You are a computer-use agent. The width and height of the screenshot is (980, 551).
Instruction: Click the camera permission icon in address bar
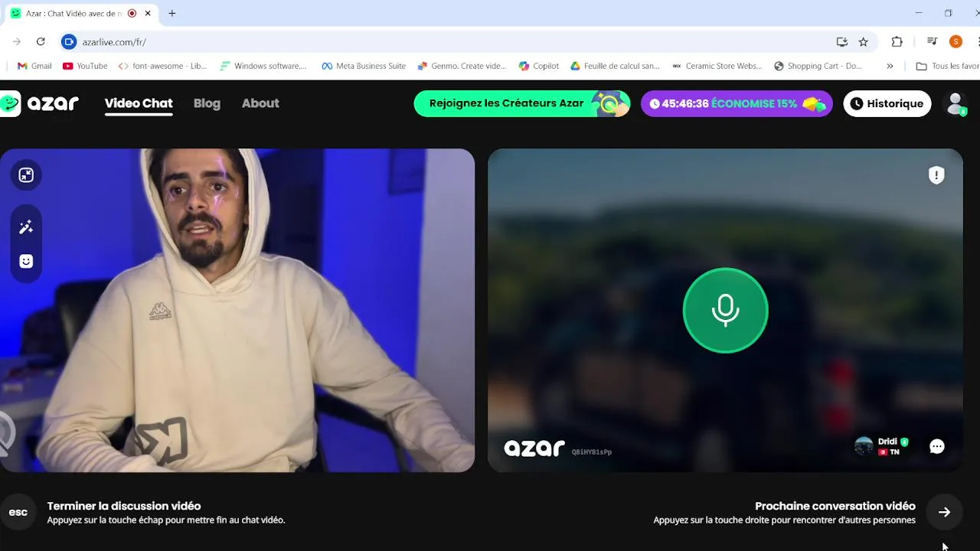point(69,42)
